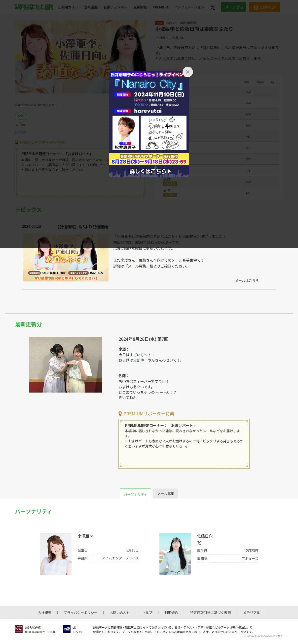Open 会社概要 footer link
This screenshot has width=298, height=644.
pos(45,613)
